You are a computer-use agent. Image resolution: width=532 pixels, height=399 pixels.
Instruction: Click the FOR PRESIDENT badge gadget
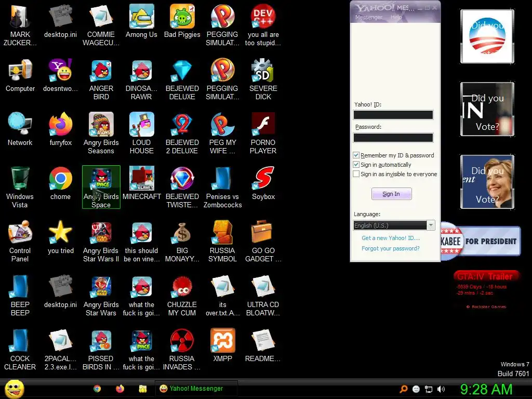(481, 241)
